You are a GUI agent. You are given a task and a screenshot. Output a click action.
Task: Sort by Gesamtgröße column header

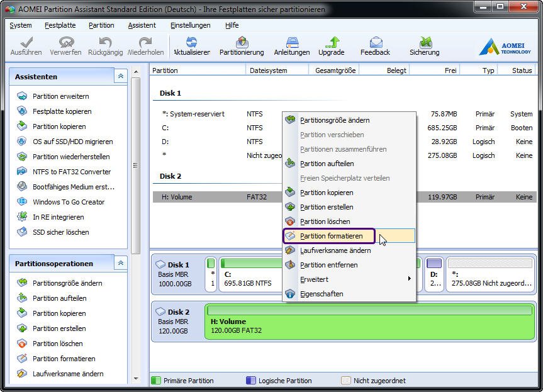pos(333,70)
